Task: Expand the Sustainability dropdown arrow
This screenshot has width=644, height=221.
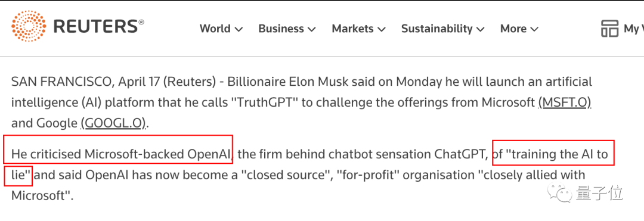Action: click(480, 30)
